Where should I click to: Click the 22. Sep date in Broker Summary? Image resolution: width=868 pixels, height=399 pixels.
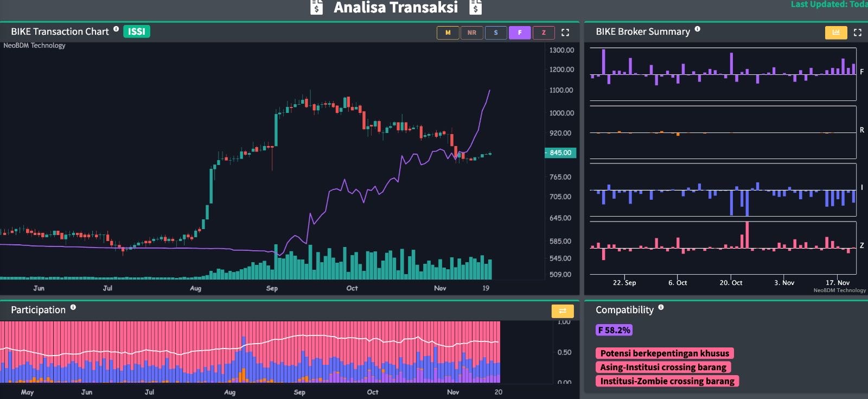pyautogui.click(x=624, y=283)
